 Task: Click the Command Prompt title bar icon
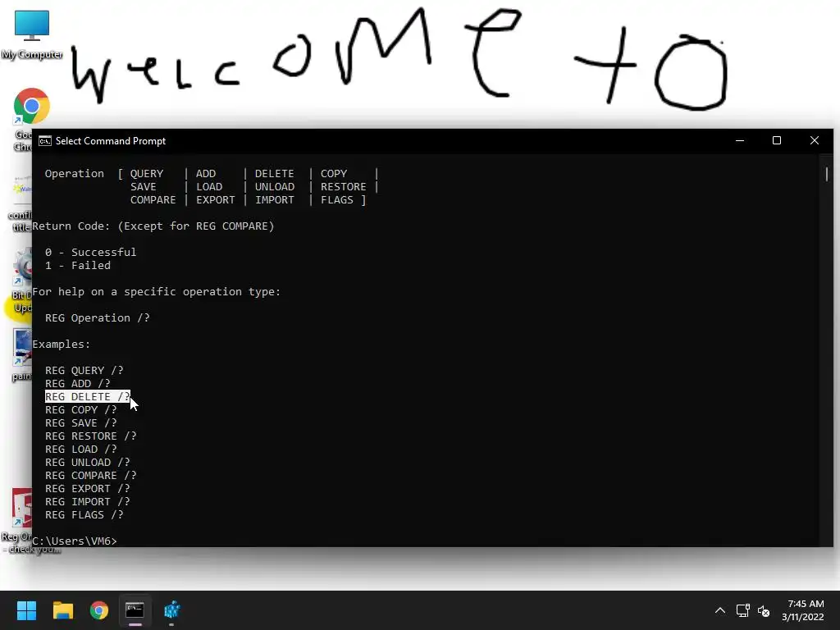coord(45,141)
